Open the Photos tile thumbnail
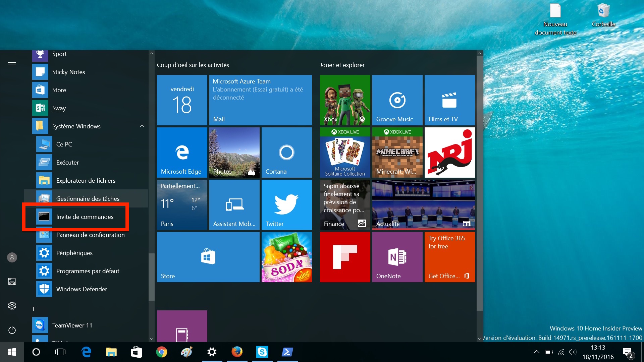Image resolution: width=644 pixels, height=362 pixels. [x=234, y=152]
